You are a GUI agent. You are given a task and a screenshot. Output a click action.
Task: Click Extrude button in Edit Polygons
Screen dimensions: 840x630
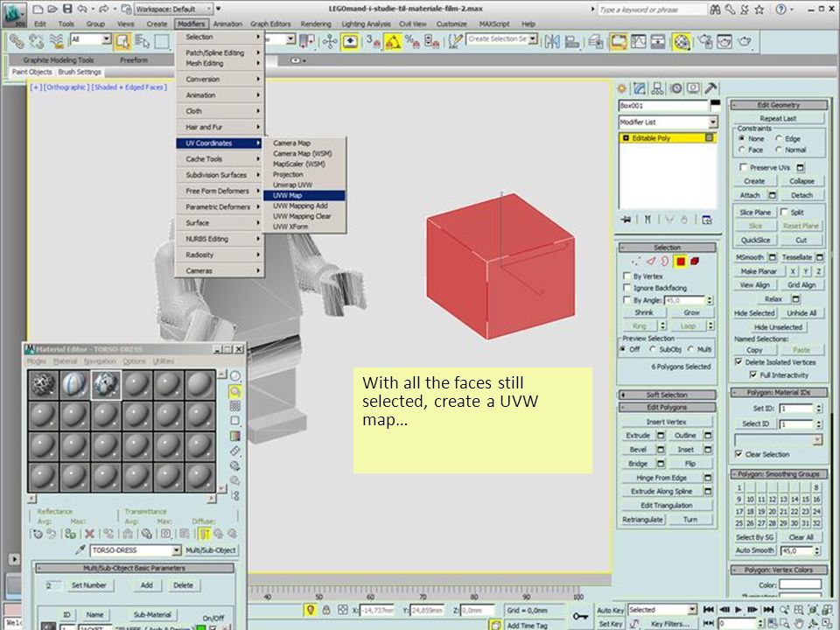click(x=638, y=436)
